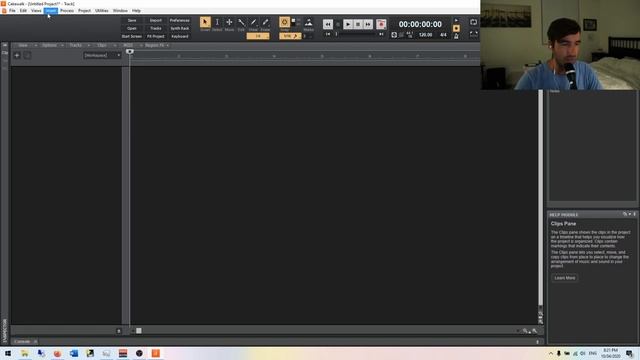Screen dimensions: 640x360
Task: Click the 4/4 time signature
Action: (x=443, y=35)
